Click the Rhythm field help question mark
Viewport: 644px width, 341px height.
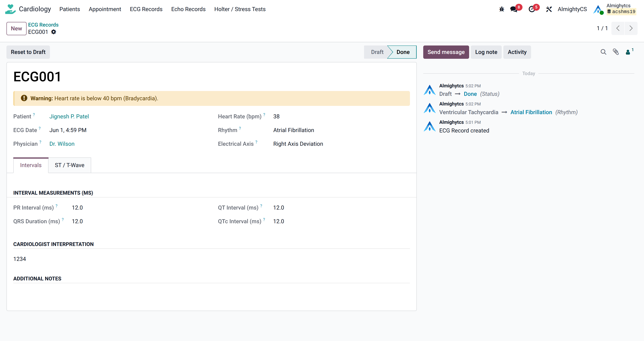click(x=240, y=128)
